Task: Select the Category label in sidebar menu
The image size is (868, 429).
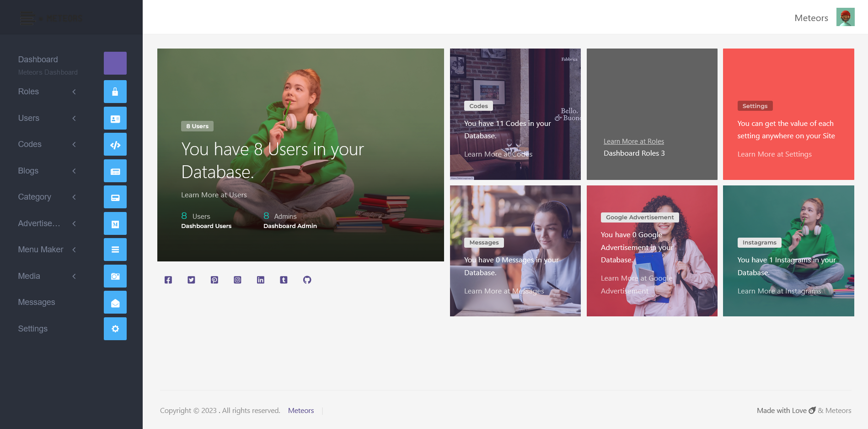Action: tap(35, 197)
